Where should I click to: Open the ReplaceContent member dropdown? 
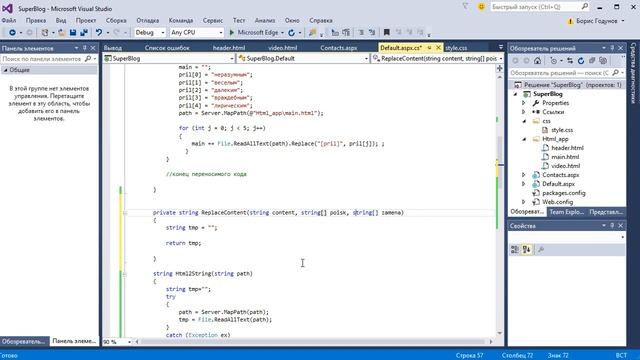tap(501, 59)
